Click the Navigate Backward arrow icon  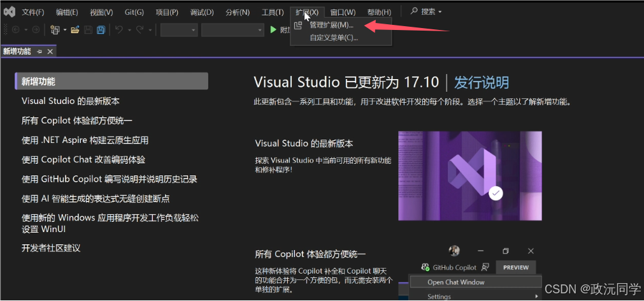click(x=16, y=29)
